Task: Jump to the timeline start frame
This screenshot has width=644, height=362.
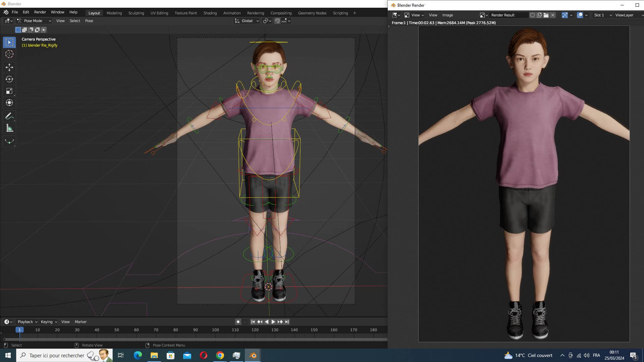Action: (253, 322)
